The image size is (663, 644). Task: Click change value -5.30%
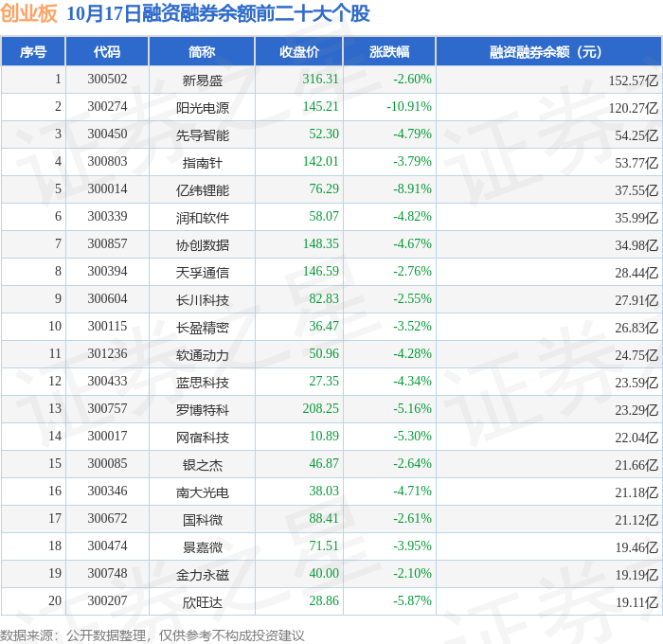point(412,436)
